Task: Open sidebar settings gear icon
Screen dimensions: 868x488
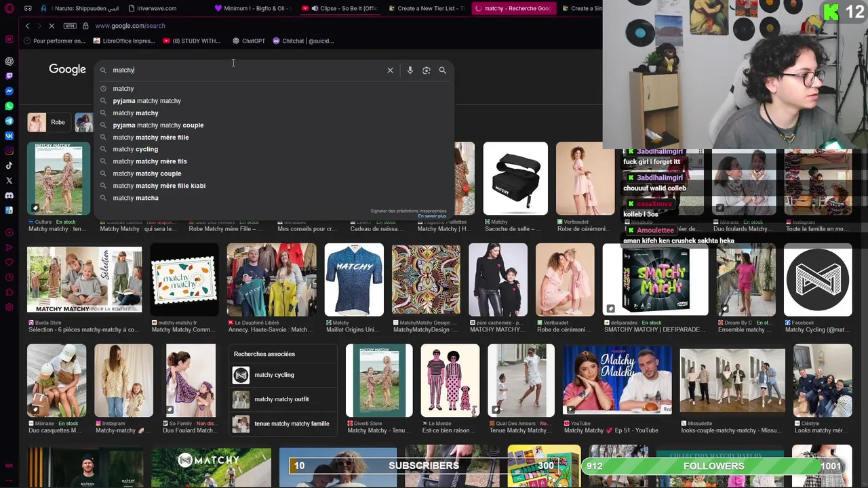Action: tap(9, 307)
